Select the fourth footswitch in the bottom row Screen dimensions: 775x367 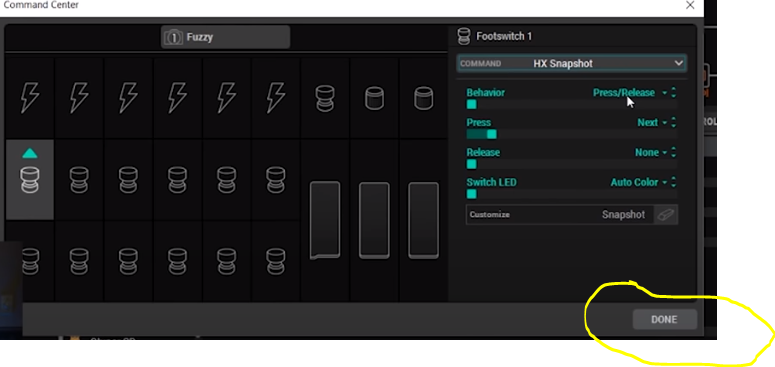click(x=177, y=261)
